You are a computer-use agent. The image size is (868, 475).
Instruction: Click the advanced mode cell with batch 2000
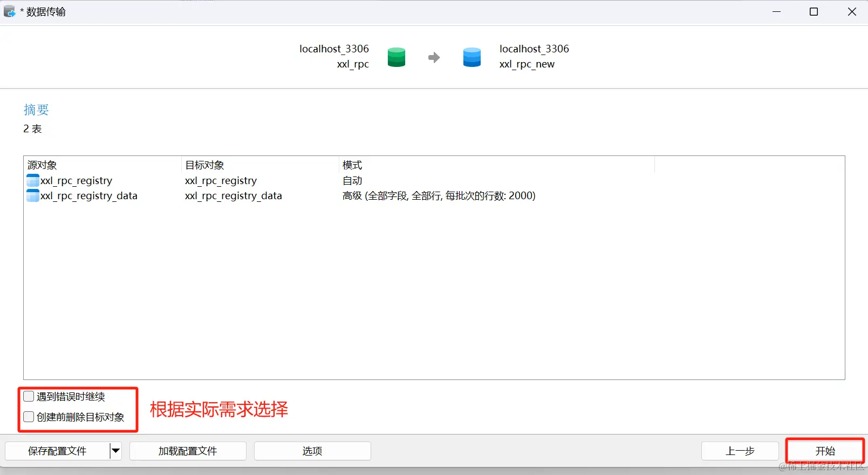[439, 195]
